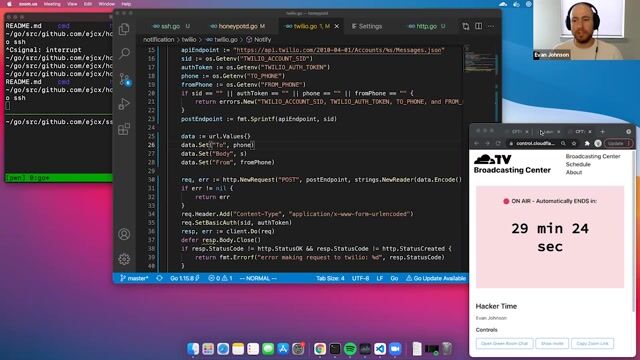
Task: Click the Chrome address bar URL
Action: (535, 143)
